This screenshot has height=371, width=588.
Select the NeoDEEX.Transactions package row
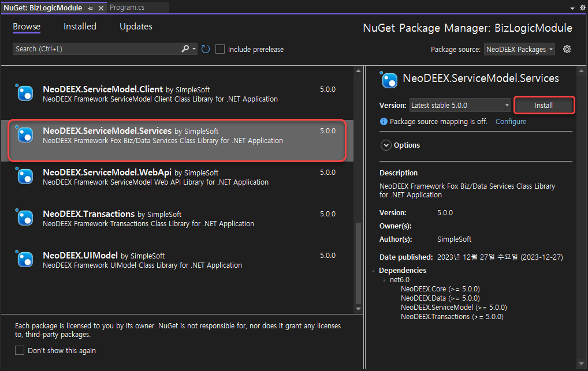point(177,224)
